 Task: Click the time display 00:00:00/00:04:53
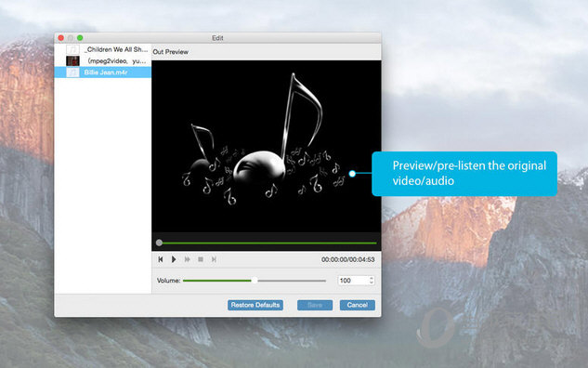coord(348,259)
